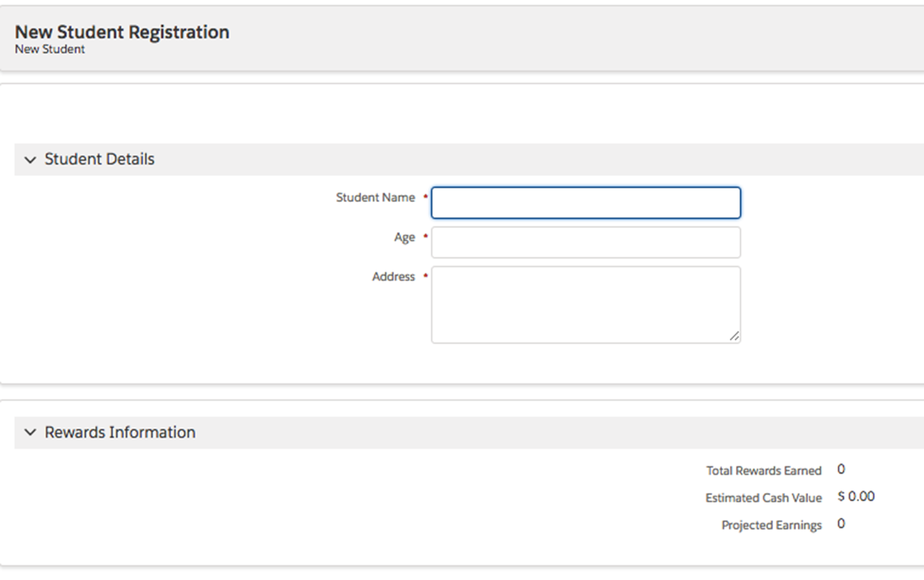
Task: Click the Total Rewards Earned label
Action: tap(764, 471)
